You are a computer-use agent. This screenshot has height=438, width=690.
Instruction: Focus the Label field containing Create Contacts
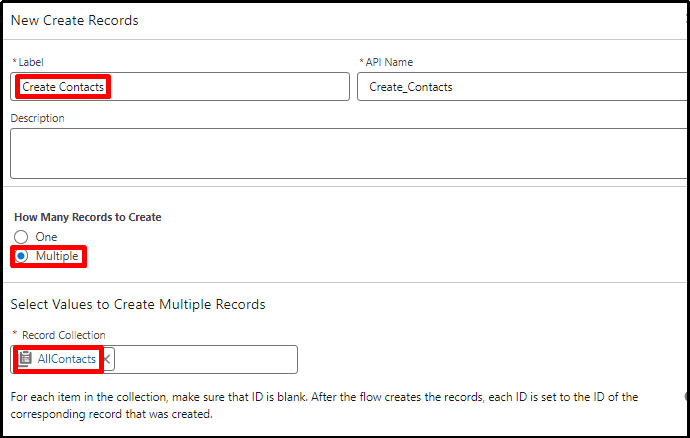point(180,87)
